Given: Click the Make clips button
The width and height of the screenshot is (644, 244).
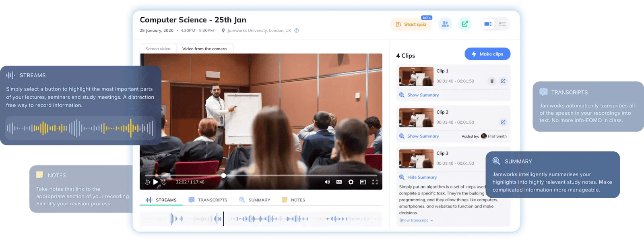Looking at the screenshot, I should [487, 54].
